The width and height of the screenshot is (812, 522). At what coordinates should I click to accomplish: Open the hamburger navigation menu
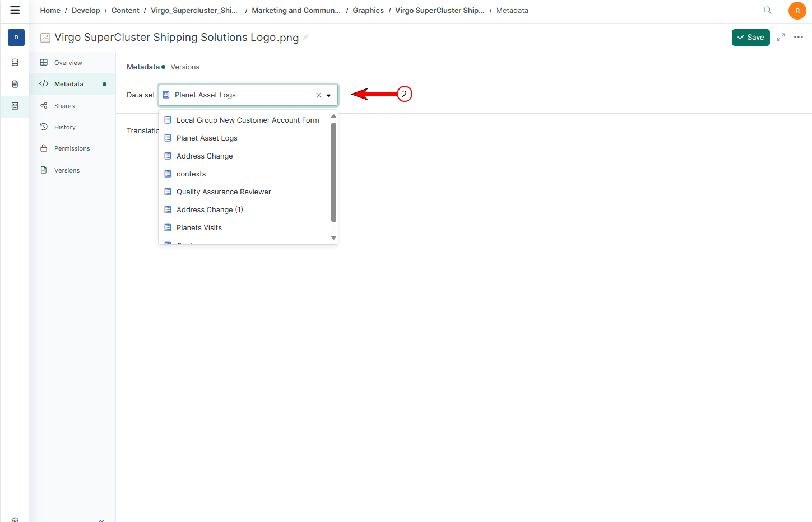tap(15, 10)
